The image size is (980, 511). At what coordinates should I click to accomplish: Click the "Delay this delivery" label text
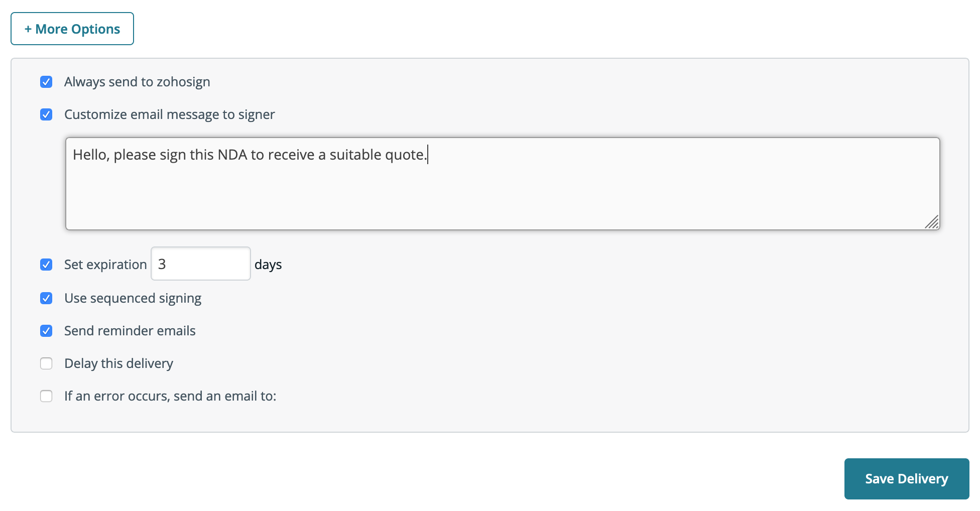tap(118, 363)
